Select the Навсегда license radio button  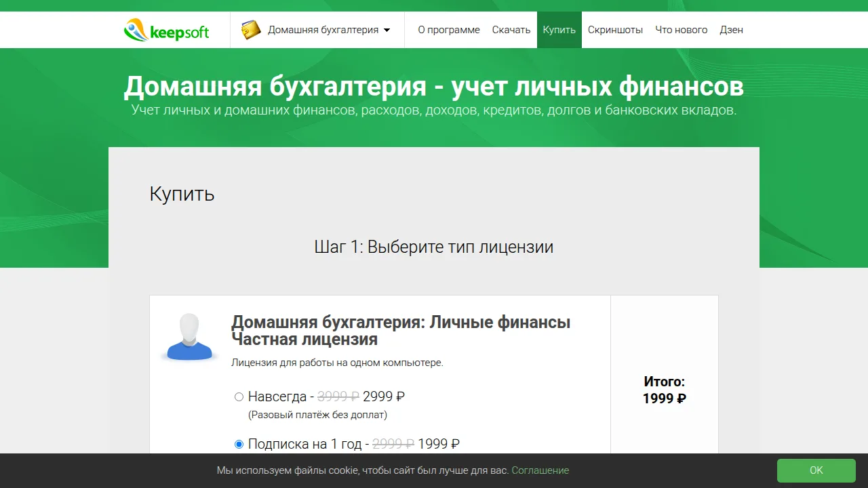pos(239,397)
